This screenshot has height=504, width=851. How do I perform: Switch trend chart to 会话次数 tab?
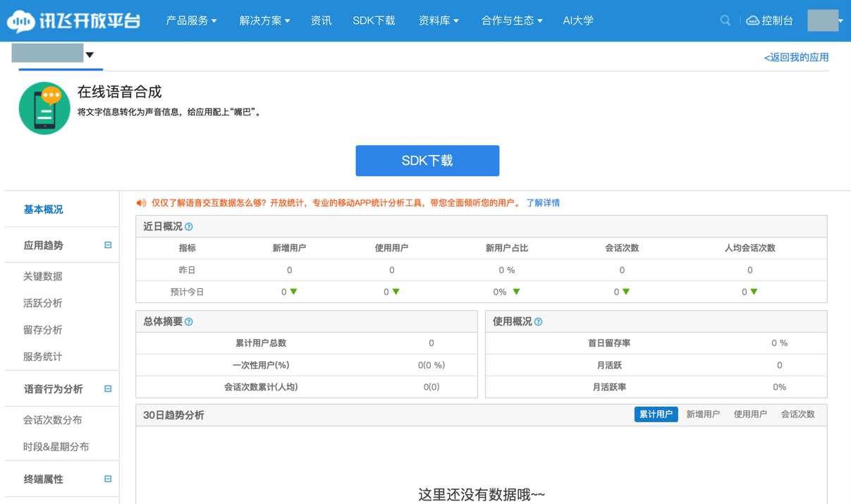pos(797,414)
